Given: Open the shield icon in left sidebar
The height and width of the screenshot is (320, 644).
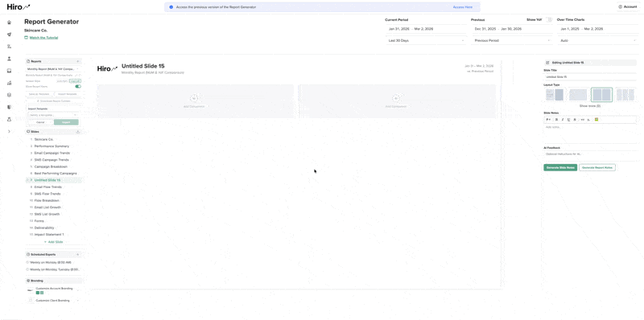Looking at the screenshot, I should pos(9,107).
